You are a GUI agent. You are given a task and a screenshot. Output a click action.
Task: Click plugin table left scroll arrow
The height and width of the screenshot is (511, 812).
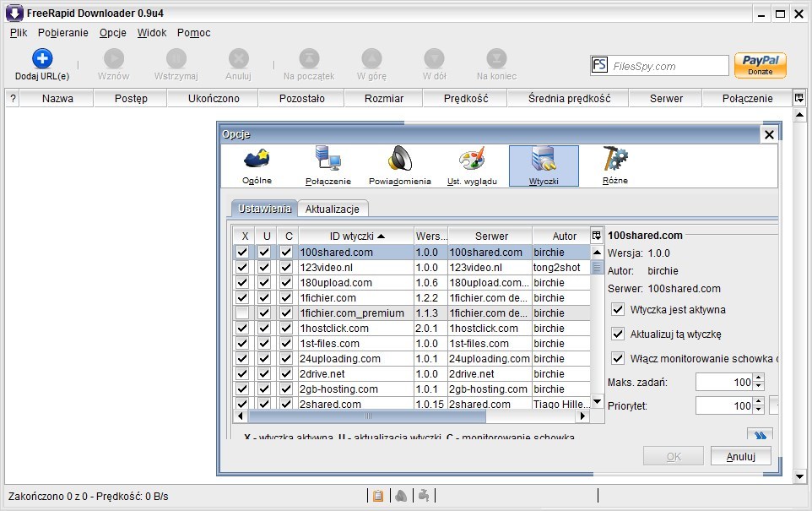pos(240,416)
